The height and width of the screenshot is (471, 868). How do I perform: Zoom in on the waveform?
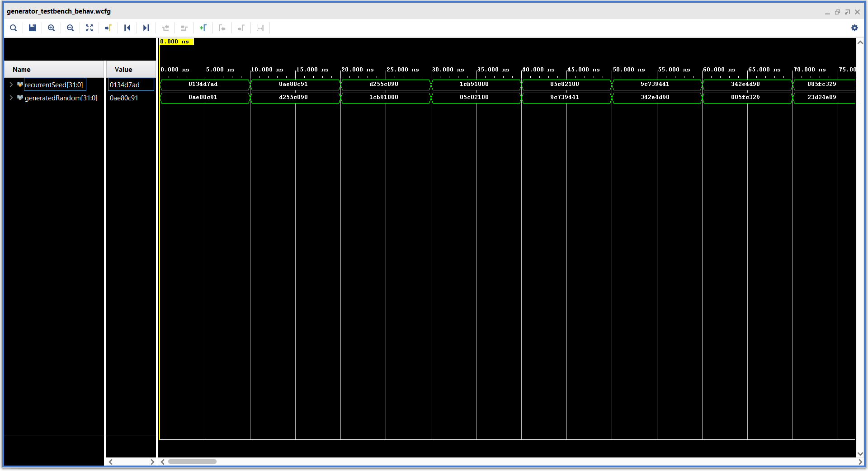coord(52,28)
